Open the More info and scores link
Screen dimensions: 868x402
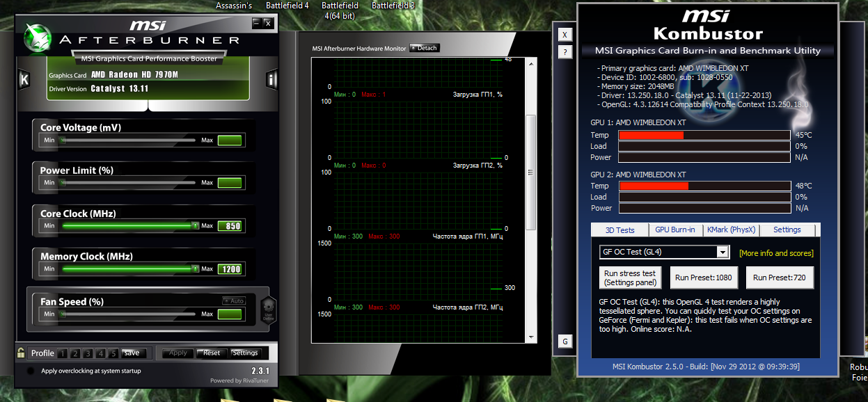[776, 253]
